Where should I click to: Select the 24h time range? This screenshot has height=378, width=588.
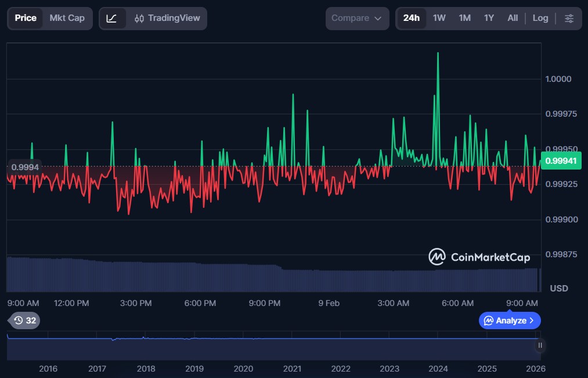tap(411, 19)
